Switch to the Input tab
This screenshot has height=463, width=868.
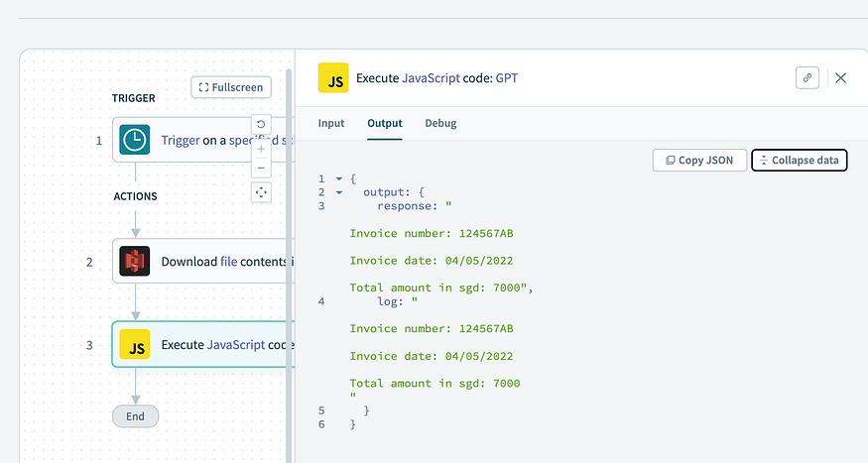coord(331,123)
